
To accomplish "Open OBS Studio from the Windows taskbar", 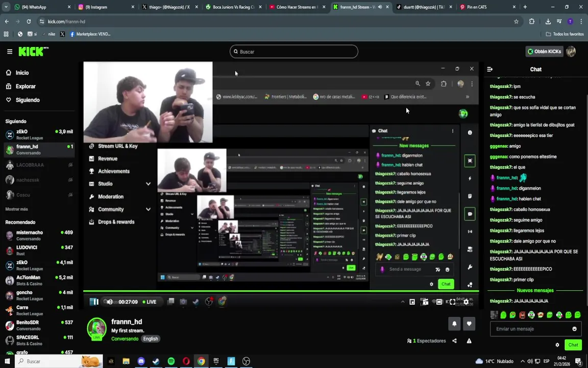I will [246, 361].
